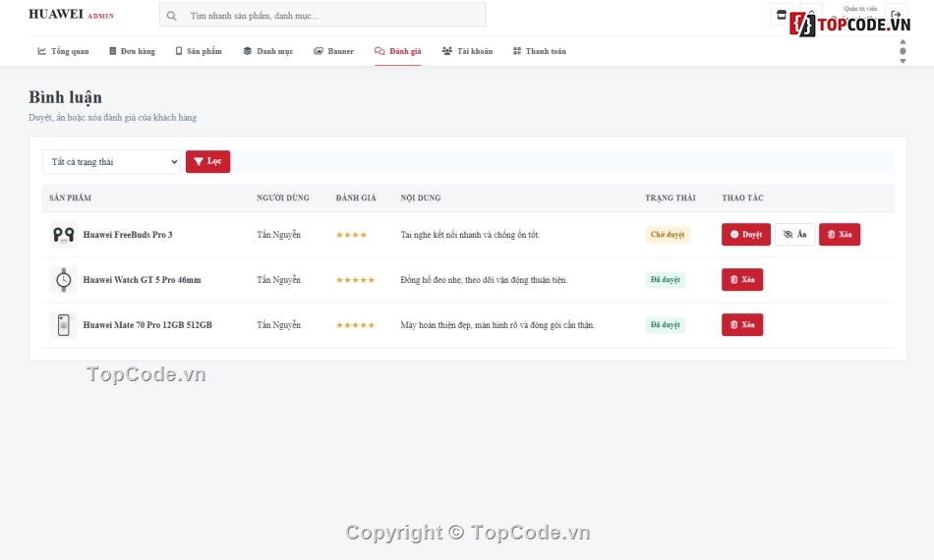Click the magnifier icon in search bar
Viewport: 934px width, 560px height.
[x=171, y=16]
